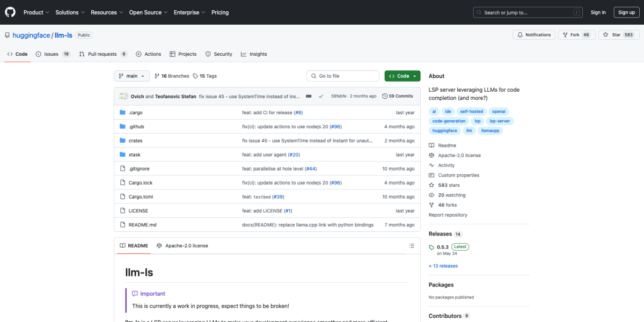
Task: Click the README outline list icon
Action: tap(412, 246)
